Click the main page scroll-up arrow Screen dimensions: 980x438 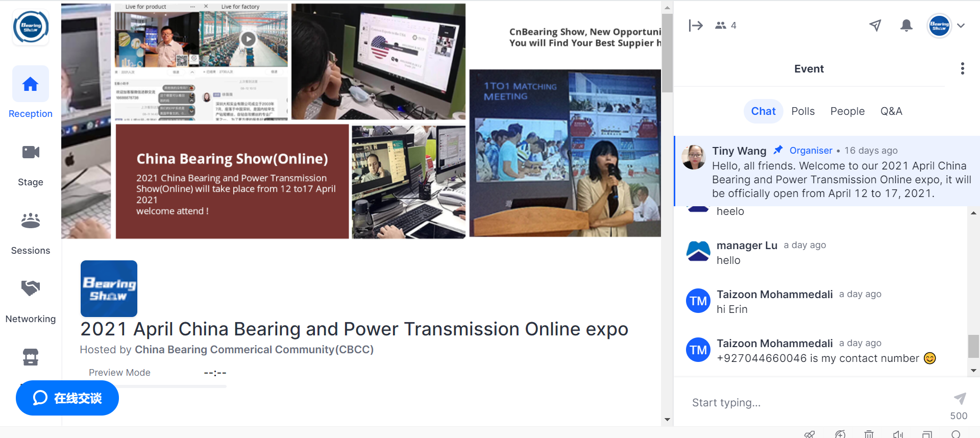[667, 8]
